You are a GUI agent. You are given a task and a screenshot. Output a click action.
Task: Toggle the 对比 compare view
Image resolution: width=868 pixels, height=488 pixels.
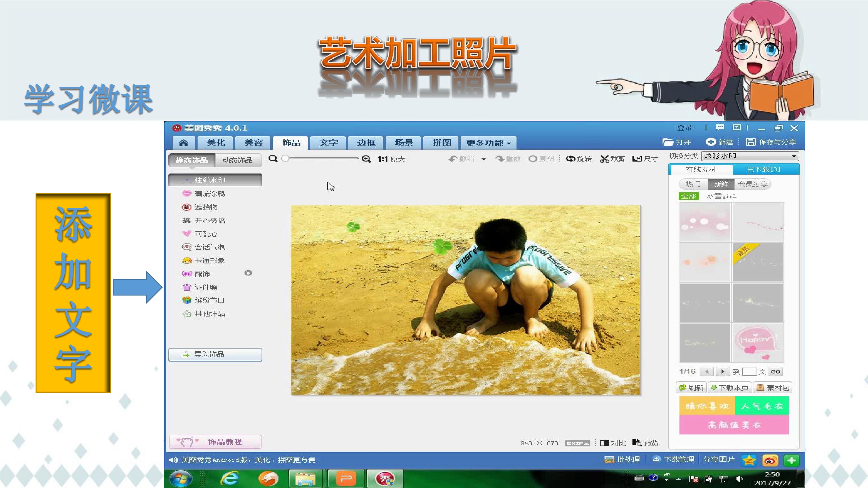tap(613, 443)
